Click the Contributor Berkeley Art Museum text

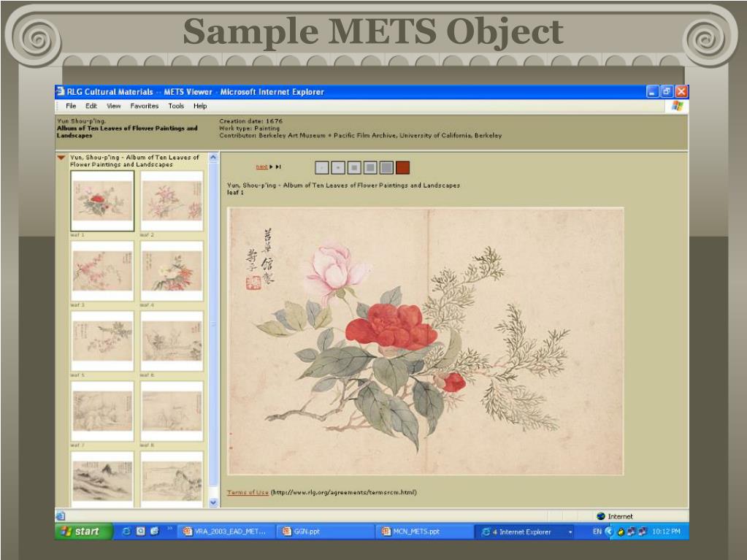point(360,135)
